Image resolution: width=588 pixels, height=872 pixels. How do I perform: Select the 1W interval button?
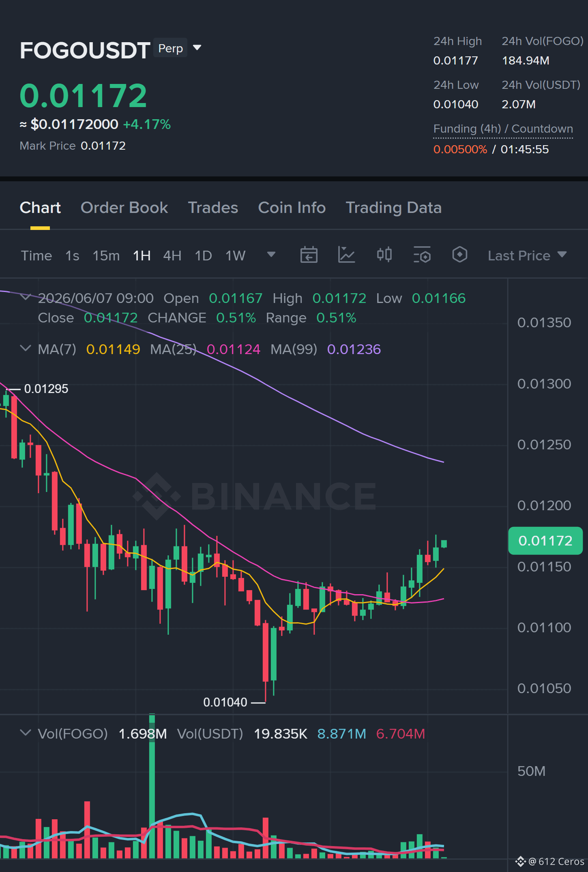point(235,256)
